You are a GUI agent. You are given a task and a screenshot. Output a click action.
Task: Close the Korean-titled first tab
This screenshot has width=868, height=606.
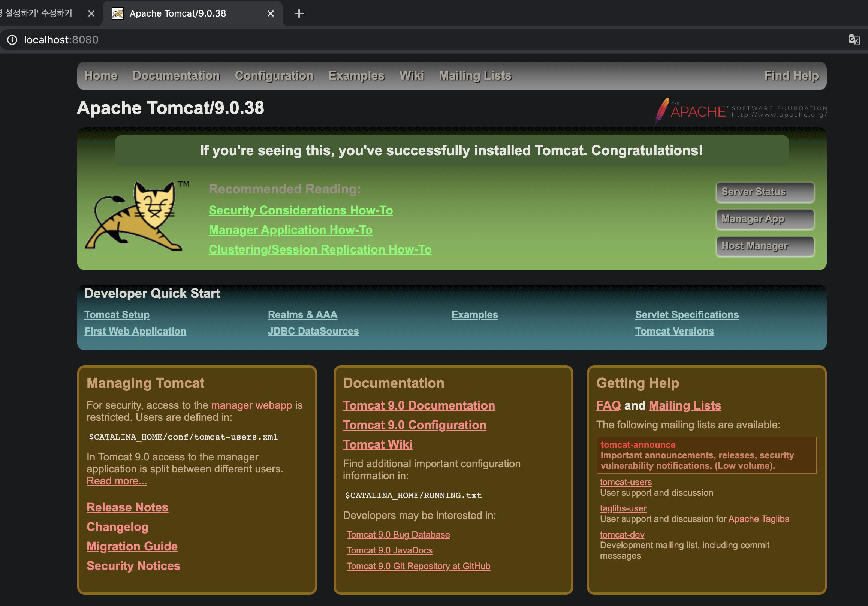click(x=91, y=13)
